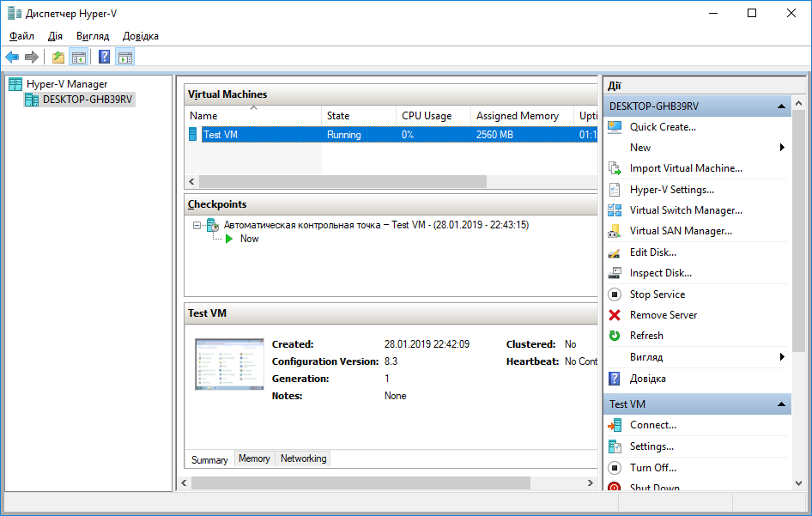Click the DESKTOP-GHB39RV server icon in tree
The image size is (812, 516).
point(32,100)
